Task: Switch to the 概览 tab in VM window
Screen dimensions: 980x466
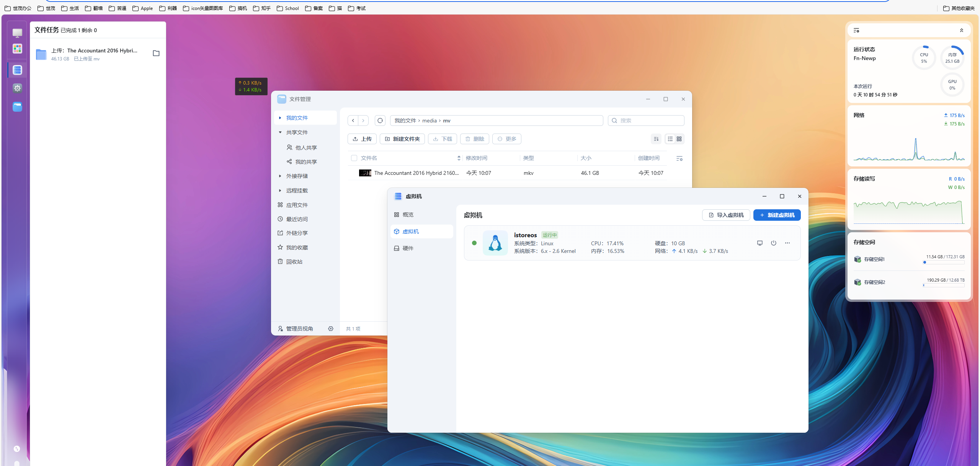Action: [408, 215]
